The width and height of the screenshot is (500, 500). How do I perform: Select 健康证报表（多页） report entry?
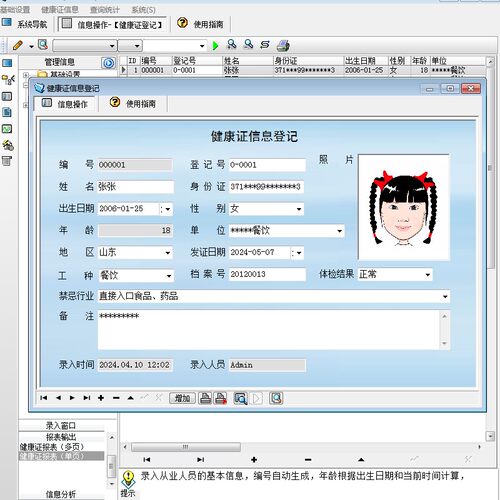pyautogui.click(x=52, y=447)
